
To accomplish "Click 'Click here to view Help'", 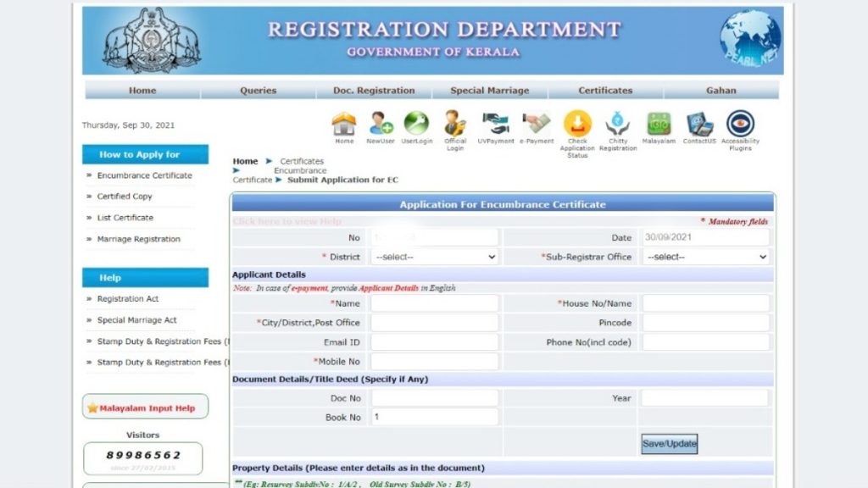I will click(x=287, y=220).
